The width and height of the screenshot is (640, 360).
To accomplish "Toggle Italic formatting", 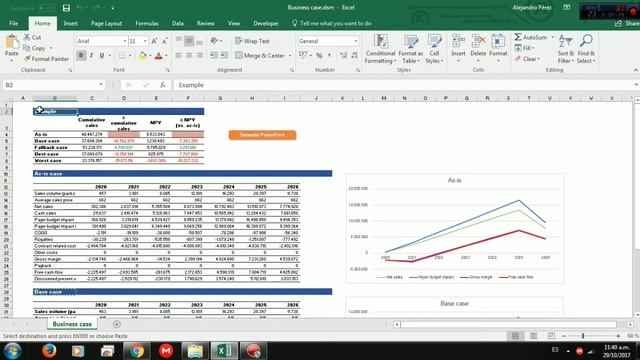I will pyautogui.click(x=91, y=56).
